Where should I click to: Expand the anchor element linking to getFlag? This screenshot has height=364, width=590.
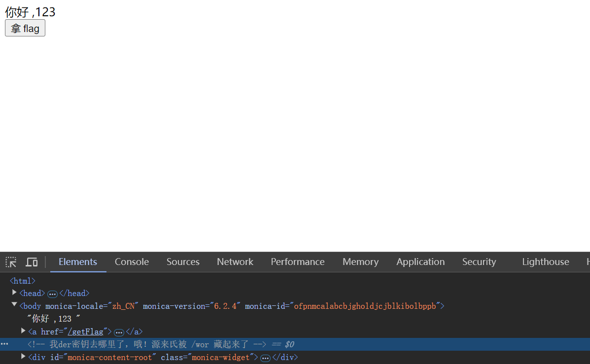(23, 331)
